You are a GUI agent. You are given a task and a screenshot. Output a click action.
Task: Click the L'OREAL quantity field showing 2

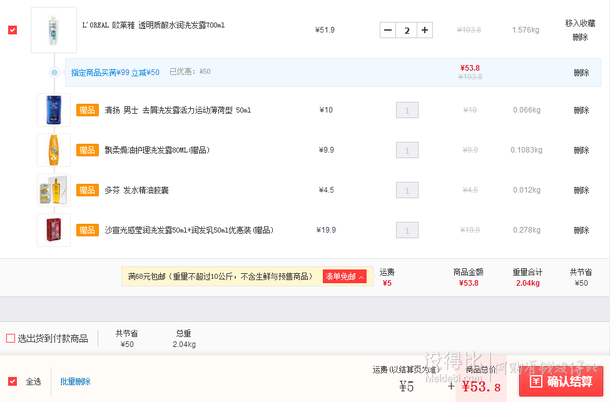point(407,30)
